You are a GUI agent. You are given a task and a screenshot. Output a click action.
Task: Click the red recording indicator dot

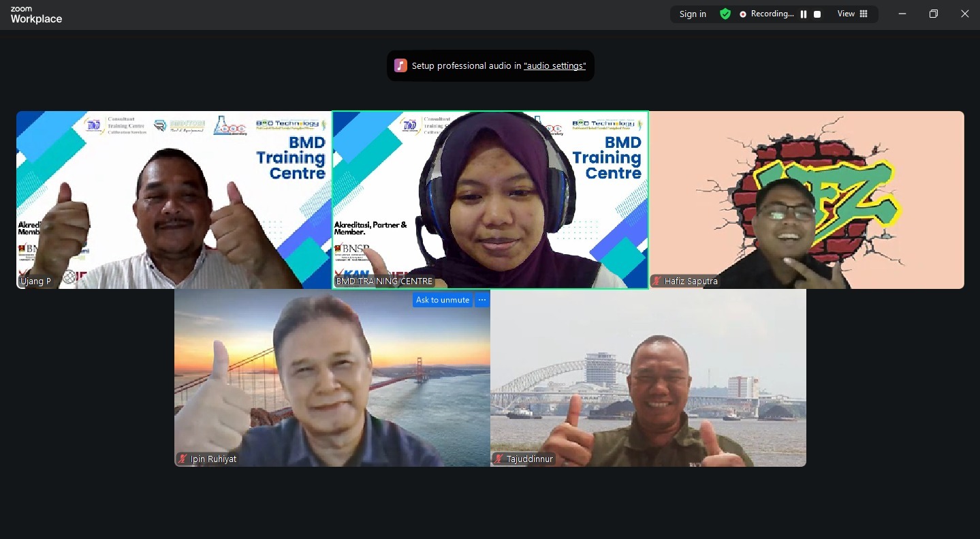click(743, 14)
